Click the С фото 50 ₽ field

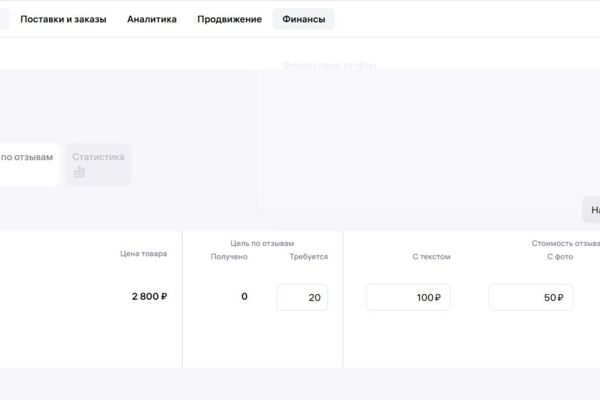[x=531, y=297]
